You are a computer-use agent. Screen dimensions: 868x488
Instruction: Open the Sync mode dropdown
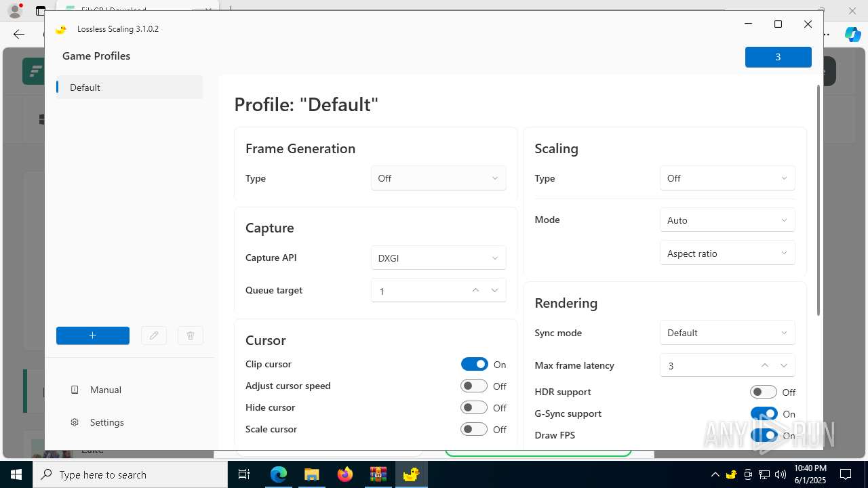tap(727, 333)
